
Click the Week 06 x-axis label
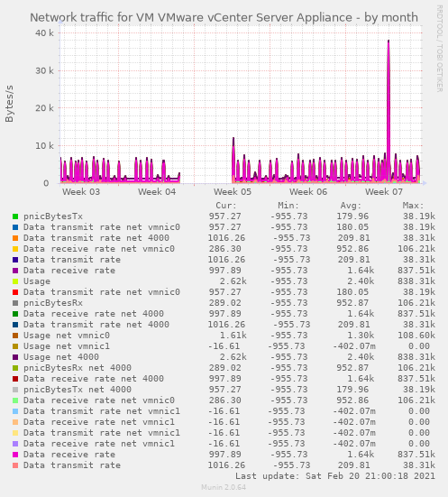click(x=308, y=192)
